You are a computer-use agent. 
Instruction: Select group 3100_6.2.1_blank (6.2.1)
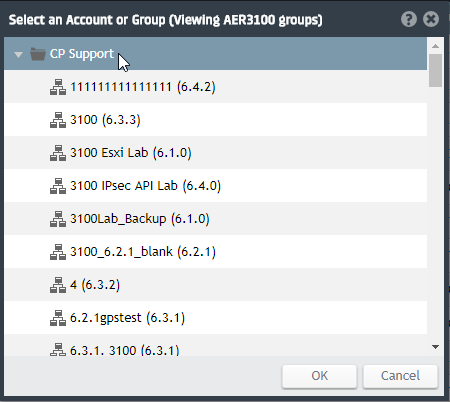143,252
